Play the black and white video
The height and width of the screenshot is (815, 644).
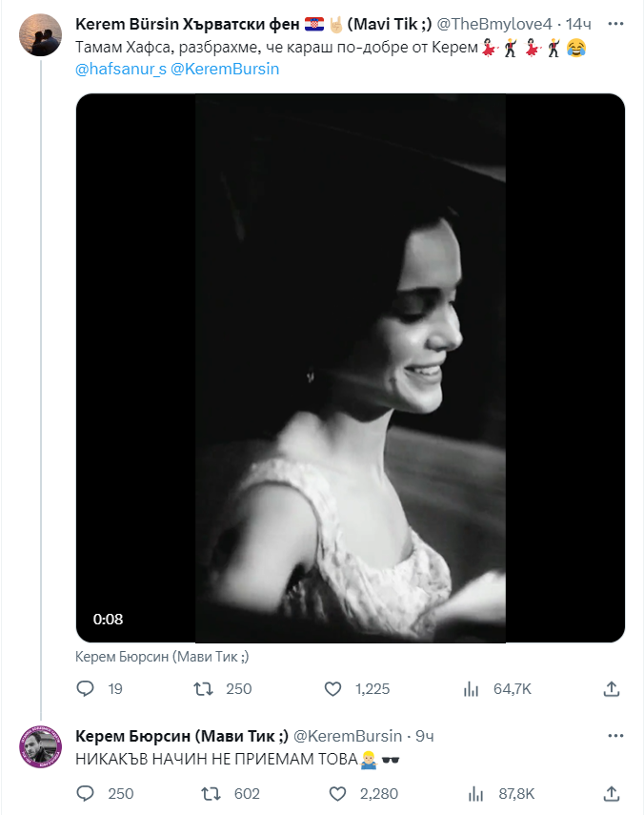[x=350, y=368]
